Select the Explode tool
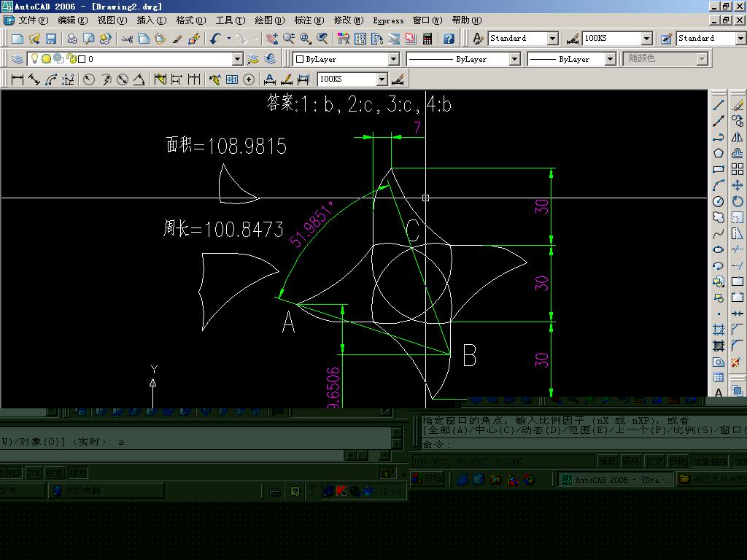Screen dimensions: 747x560 737,362
